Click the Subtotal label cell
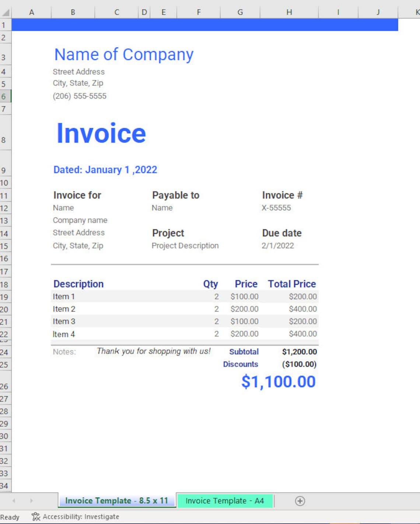Image resolution: width=420 pixels, height=524 pixels. point(244,352)
